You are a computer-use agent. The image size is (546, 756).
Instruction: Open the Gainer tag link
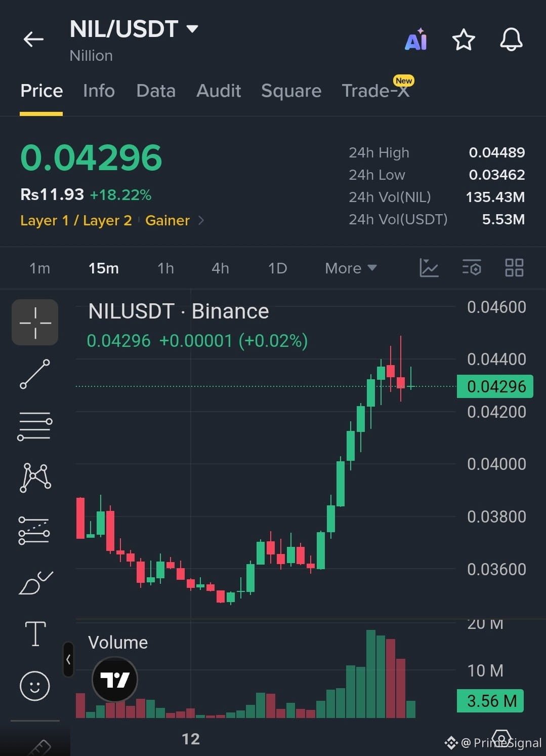pos(167,220)
